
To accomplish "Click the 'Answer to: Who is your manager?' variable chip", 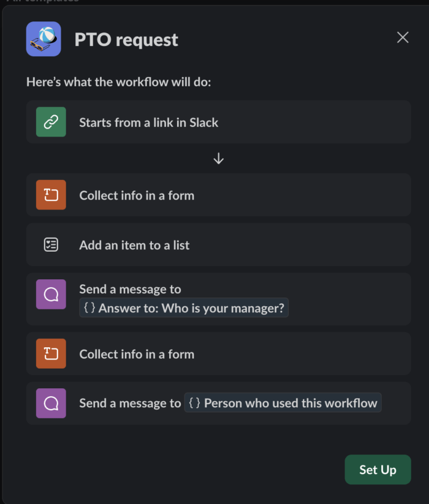I will [x=183, y=308].
